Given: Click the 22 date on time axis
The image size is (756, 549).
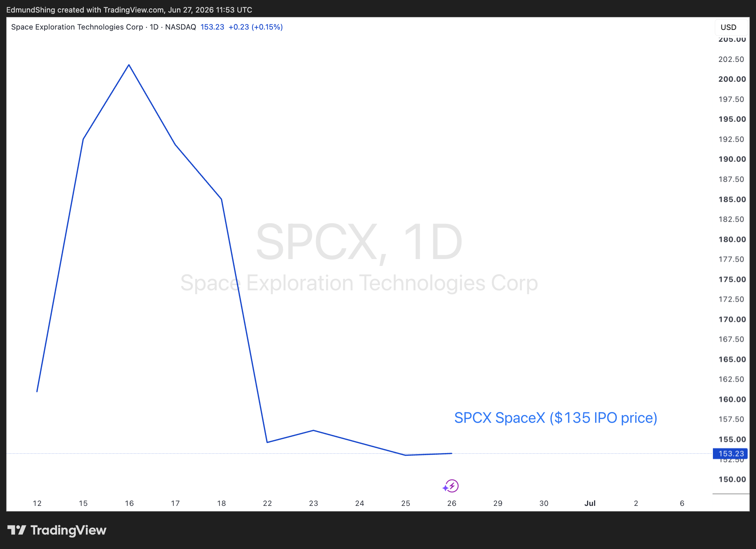Looking at the screenshot, I should 267,503.
